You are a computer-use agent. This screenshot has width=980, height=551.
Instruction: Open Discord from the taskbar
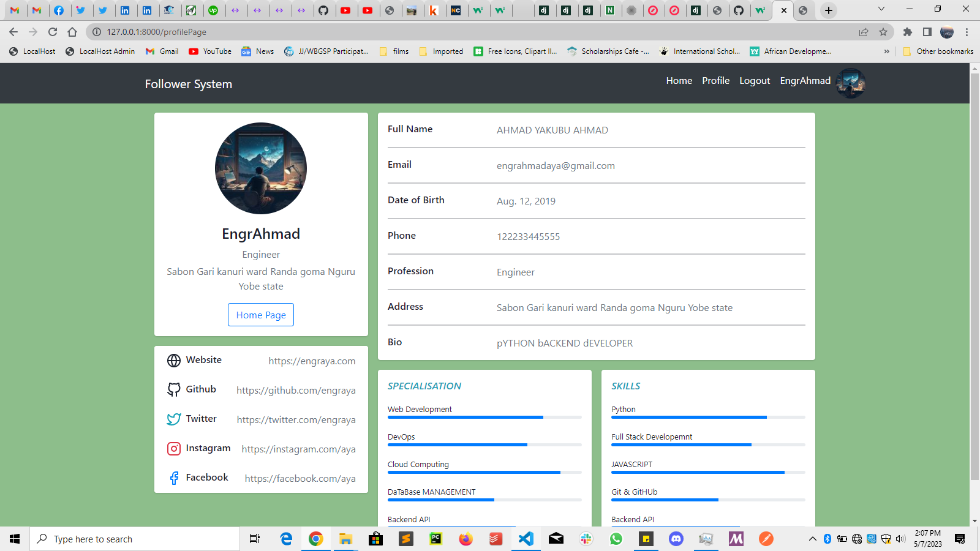point(676,539)
